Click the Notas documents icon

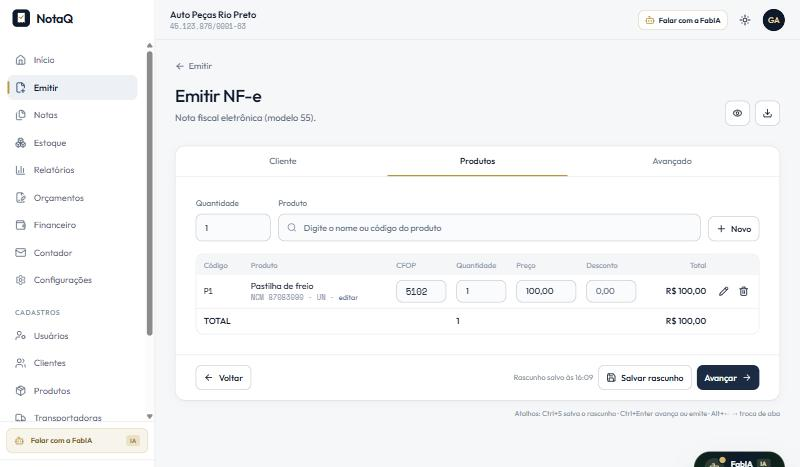tap(20, 115)
